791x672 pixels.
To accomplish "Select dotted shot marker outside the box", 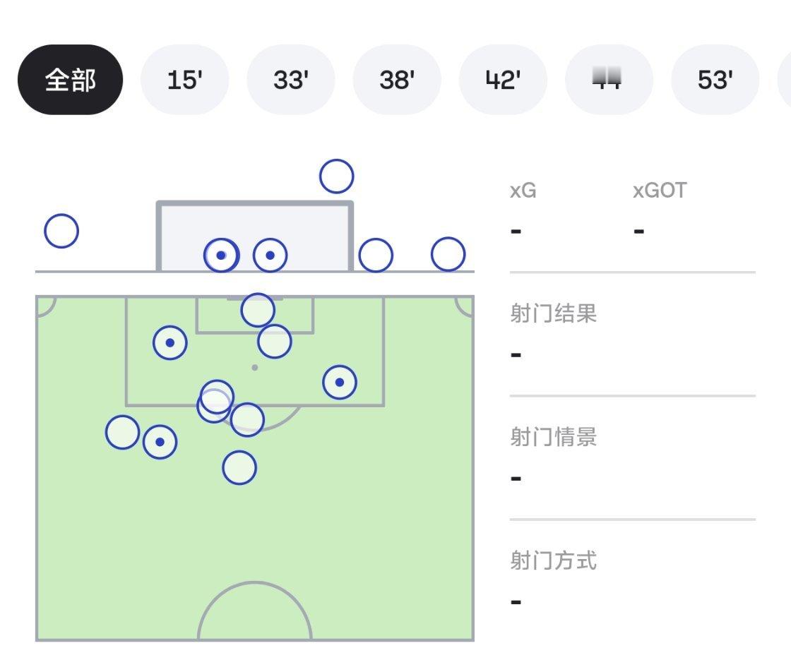I will (160, 442).
